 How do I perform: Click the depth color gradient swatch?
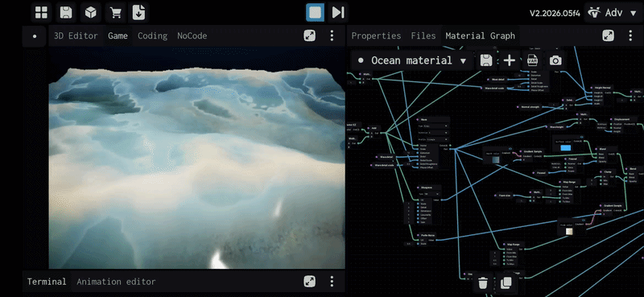tap(496, 159)
